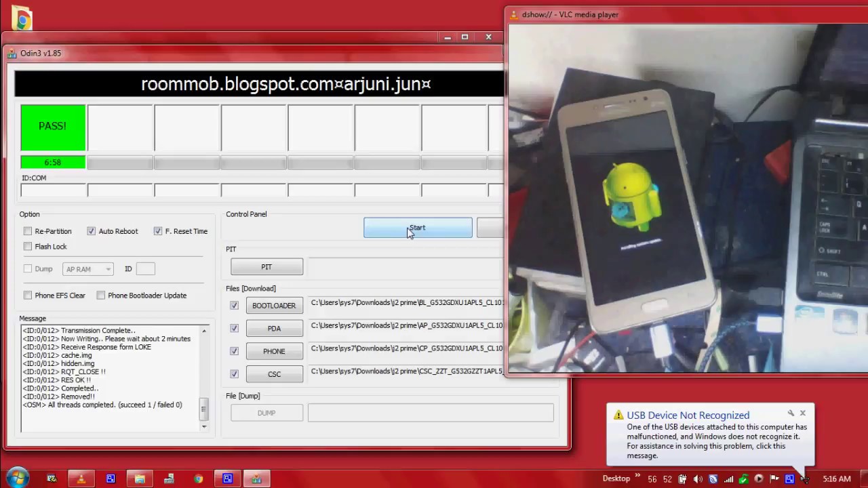The width and height of the screenshot is (868, 488).
Task: Click the first ID:COM port field
Action: pyautogui.click(x=53, y=190)
